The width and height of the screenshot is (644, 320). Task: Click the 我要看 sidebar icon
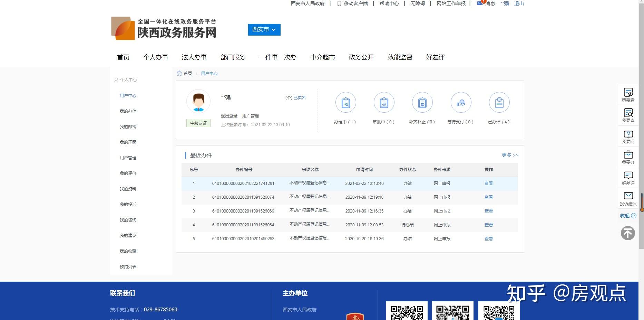tap(628, 92)
